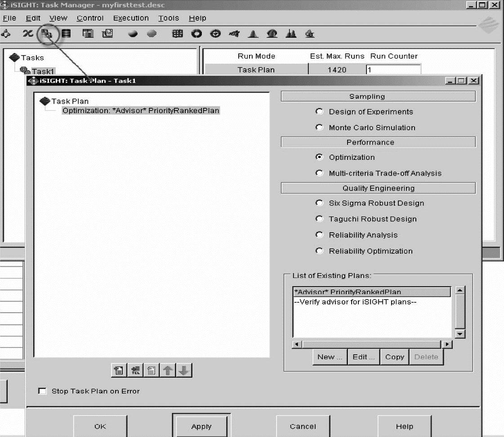Click the scatter-arrow toolbar icon
The width and height of the screenshot is (504, 437).
[234, 33]
